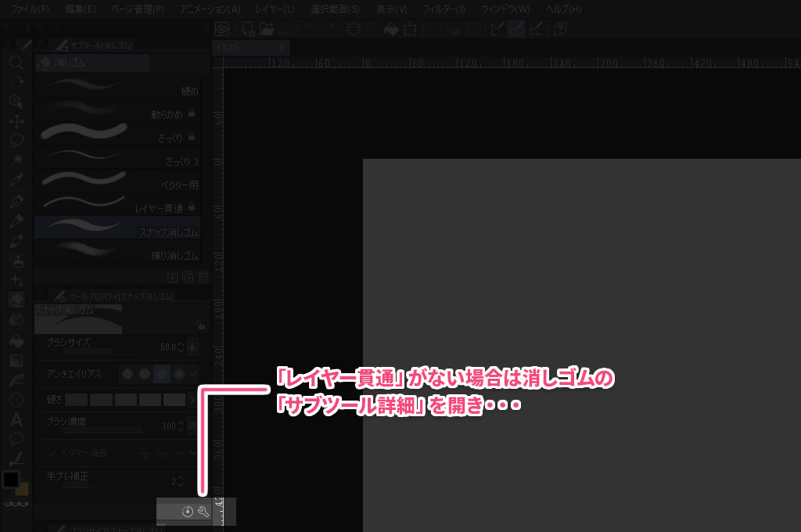801x532 pixels.
Task: Open sub tool detail wrench icon
Action: click(203, 512)
